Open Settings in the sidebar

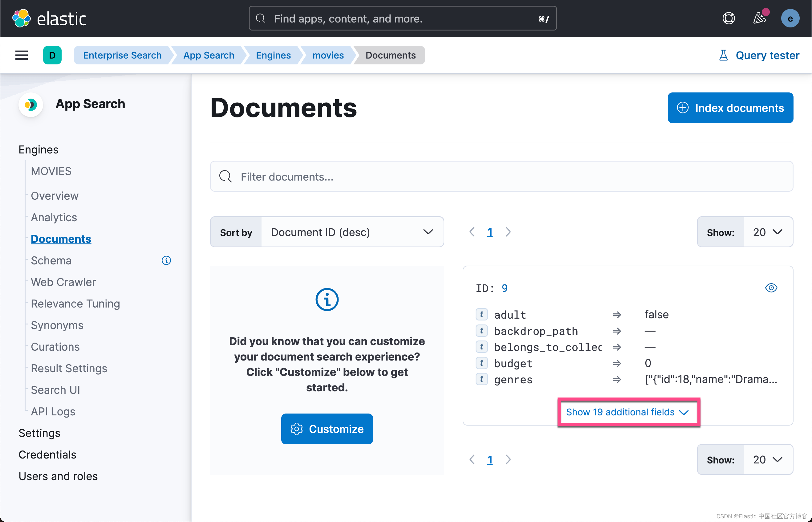pyautogui.click(x=40, y=433)
